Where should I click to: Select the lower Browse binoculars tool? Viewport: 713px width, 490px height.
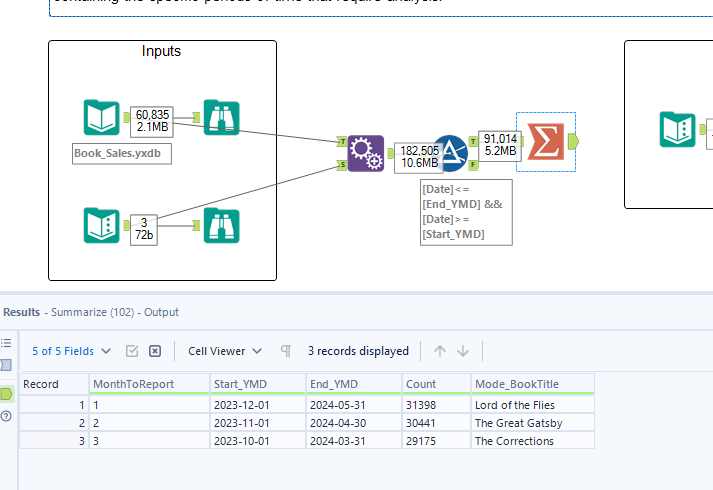(x=221, y=225)
